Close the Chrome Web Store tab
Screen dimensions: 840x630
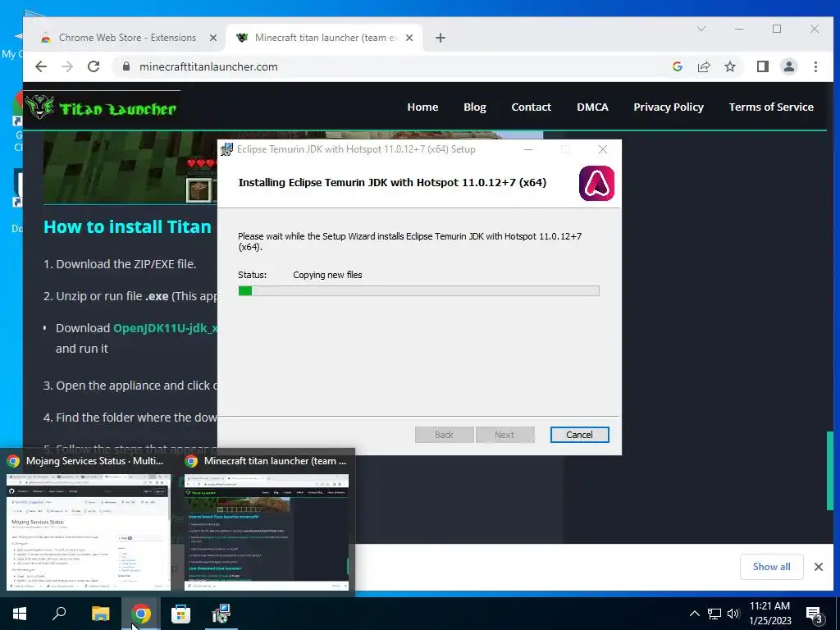click(212, 38)
